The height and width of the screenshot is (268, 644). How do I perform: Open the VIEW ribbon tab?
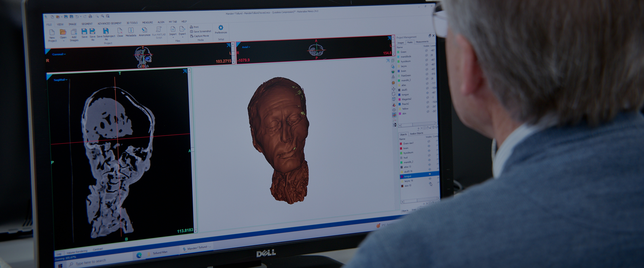pos(60,24)
